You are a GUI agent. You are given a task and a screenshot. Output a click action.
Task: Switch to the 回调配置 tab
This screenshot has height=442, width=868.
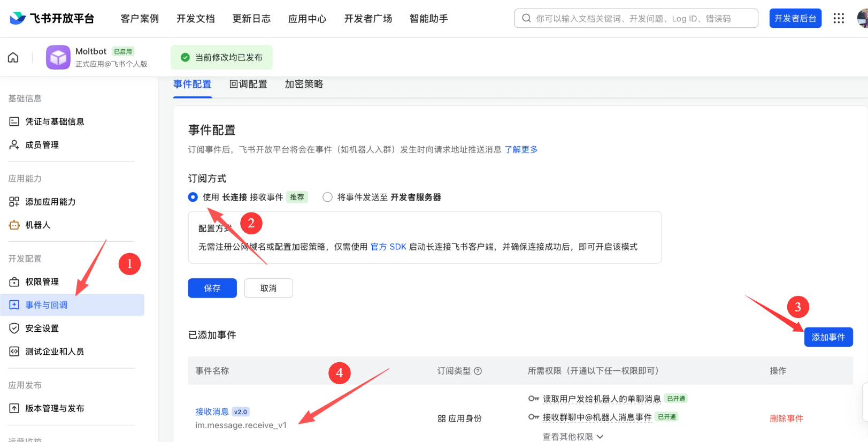pyautogui.click(x=248, y=84)
